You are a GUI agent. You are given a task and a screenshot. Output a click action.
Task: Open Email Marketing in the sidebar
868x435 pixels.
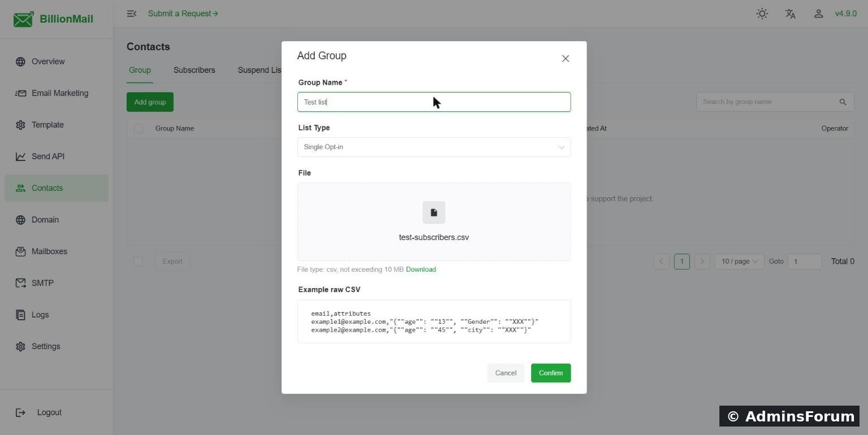[57, 93]
